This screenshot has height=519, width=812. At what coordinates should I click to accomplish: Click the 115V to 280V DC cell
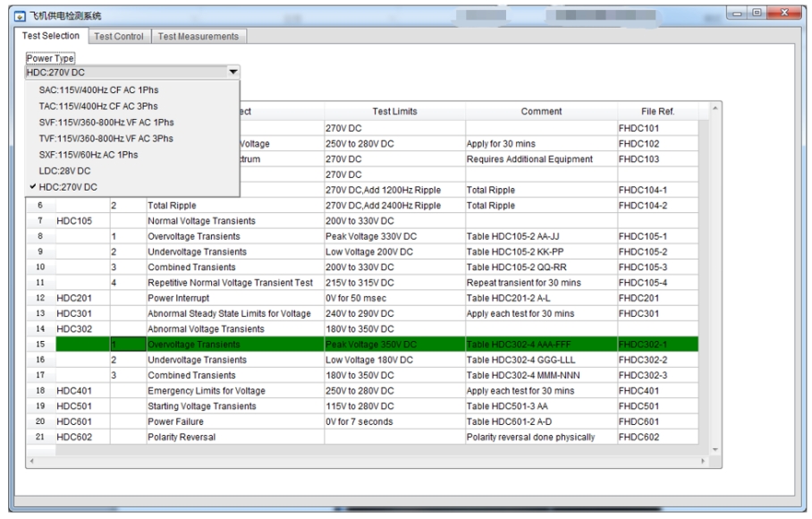(x=395, y=406)
